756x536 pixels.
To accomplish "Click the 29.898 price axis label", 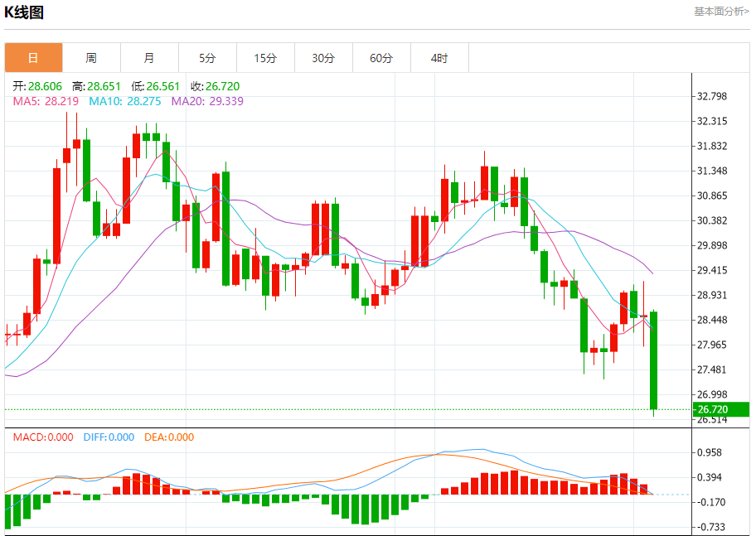I will [712, 245].
